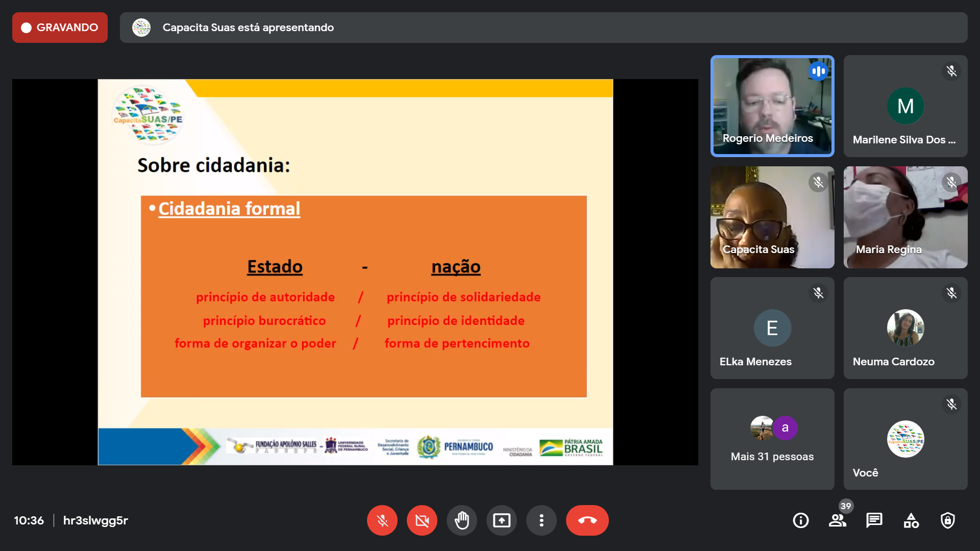Open the three-dot more options menu
Viewport: 980px width, 551px height.
pyautogui.click(x=541, y=520)
